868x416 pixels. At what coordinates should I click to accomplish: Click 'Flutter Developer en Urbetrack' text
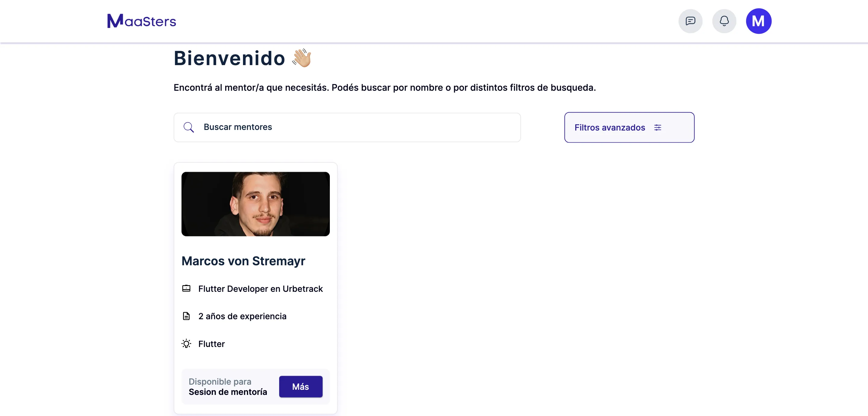pos(260,289)
